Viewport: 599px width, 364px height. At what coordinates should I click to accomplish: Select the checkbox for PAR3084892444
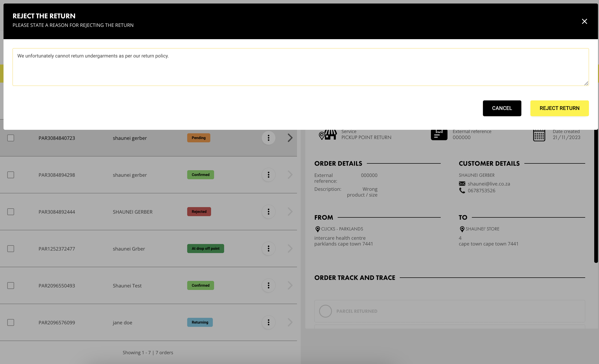(x=11, y=212)
